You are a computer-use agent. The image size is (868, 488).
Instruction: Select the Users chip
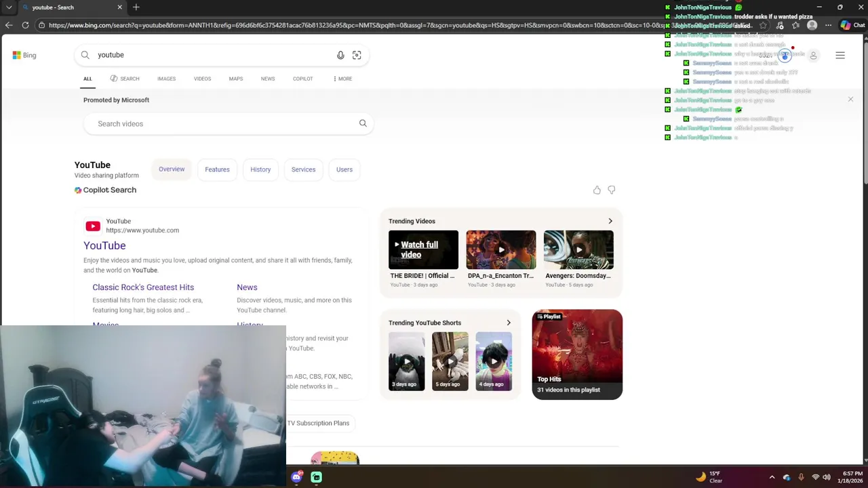pyautogui.click(x=344, y=169)
